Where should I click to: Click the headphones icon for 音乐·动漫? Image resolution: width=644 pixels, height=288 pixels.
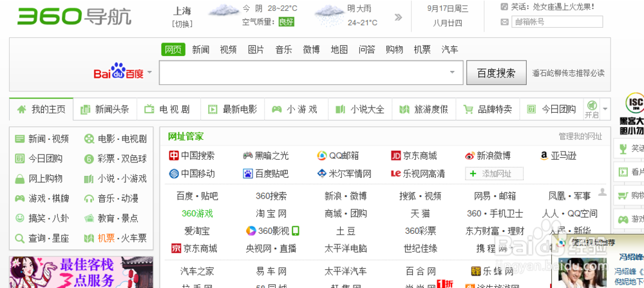[89, 198]
